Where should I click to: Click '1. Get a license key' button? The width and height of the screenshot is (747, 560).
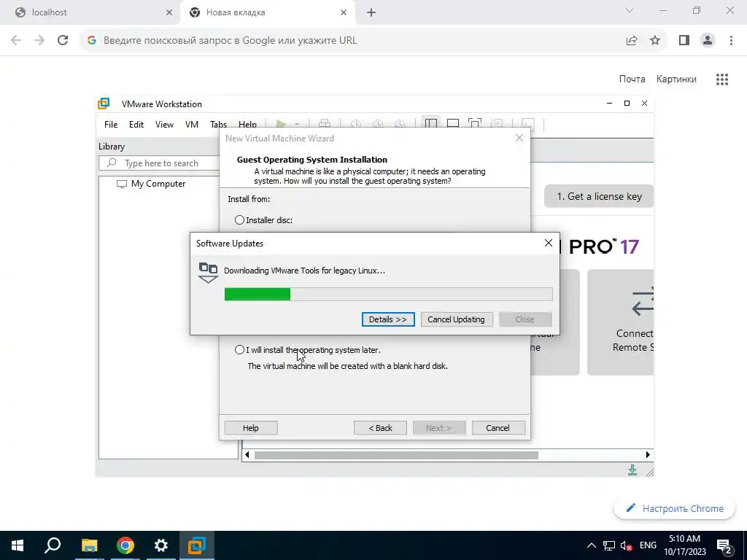coord(599,196)
